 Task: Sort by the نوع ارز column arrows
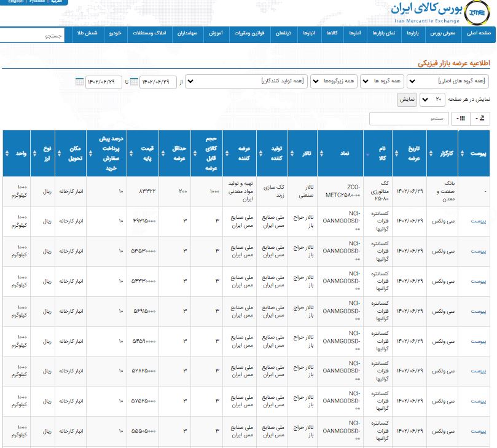pyautogui.click(x=34, y=154)
